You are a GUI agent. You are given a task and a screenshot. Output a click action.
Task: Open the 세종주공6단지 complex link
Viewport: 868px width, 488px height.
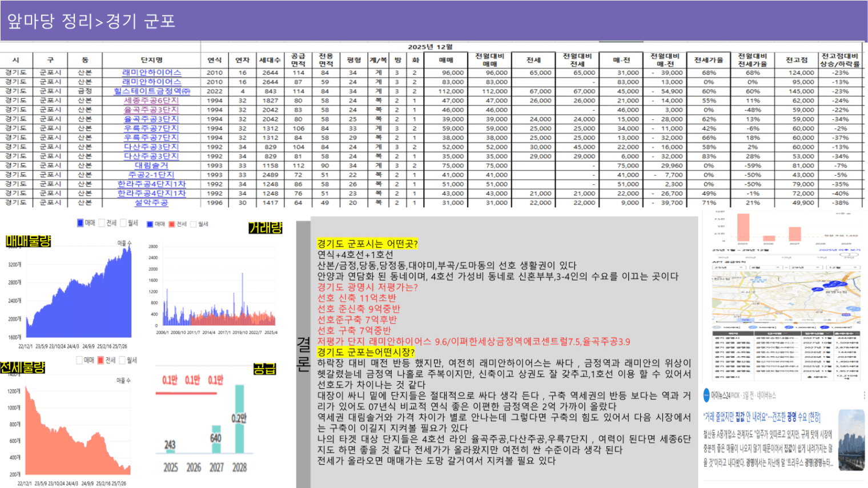coord(151,100)
